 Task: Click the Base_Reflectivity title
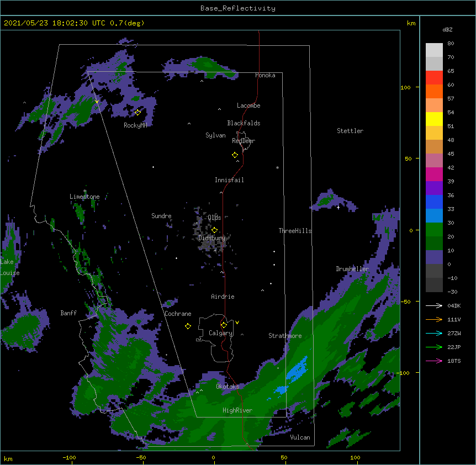click(x=237, y=8)
